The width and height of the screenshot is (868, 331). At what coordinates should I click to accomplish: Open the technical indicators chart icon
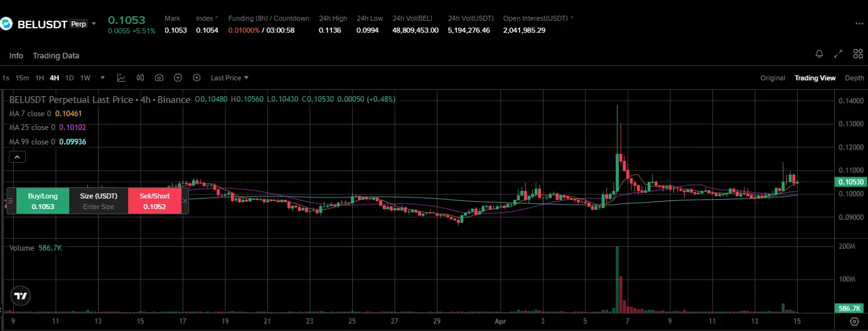[x=121, y=78]
